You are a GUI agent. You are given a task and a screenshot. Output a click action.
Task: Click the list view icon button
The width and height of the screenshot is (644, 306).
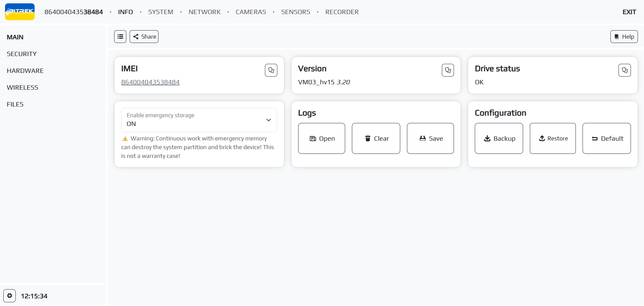tap(120, 37)
